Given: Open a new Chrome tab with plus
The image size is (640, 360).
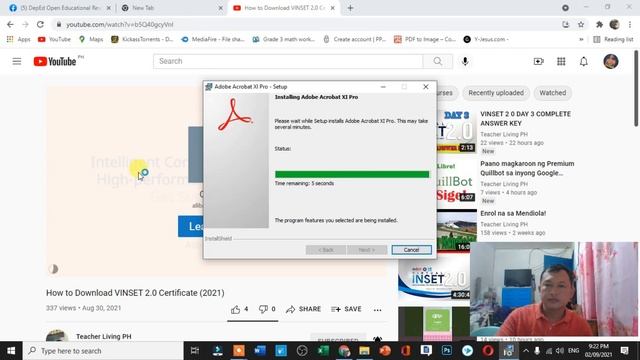Looking at the screenshot, I should (x=350, y=8).
